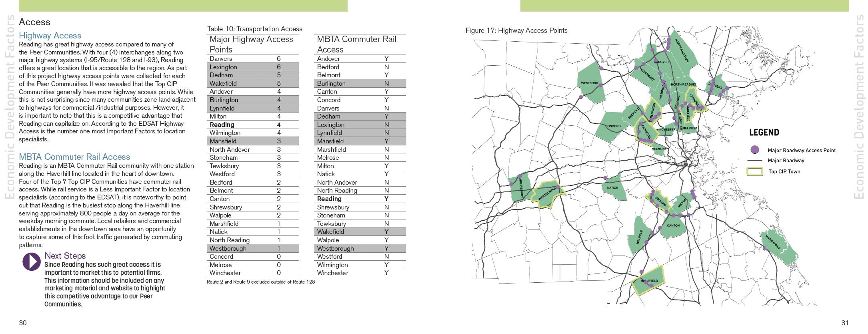This screenshot has width=868, height=334.
Task: Click the "Top CIP Town" legend label
Action: coord(784,172)
